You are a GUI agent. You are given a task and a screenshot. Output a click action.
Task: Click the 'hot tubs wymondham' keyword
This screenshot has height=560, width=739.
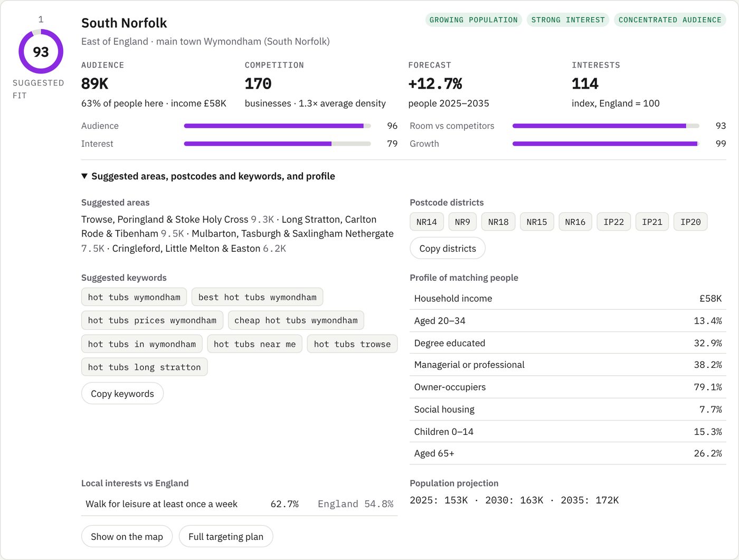tap(134, 297)
